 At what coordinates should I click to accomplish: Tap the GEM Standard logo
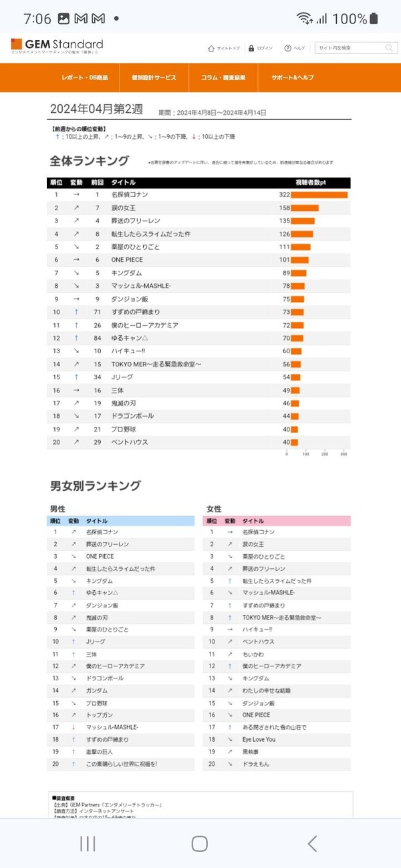click(57, 45)
